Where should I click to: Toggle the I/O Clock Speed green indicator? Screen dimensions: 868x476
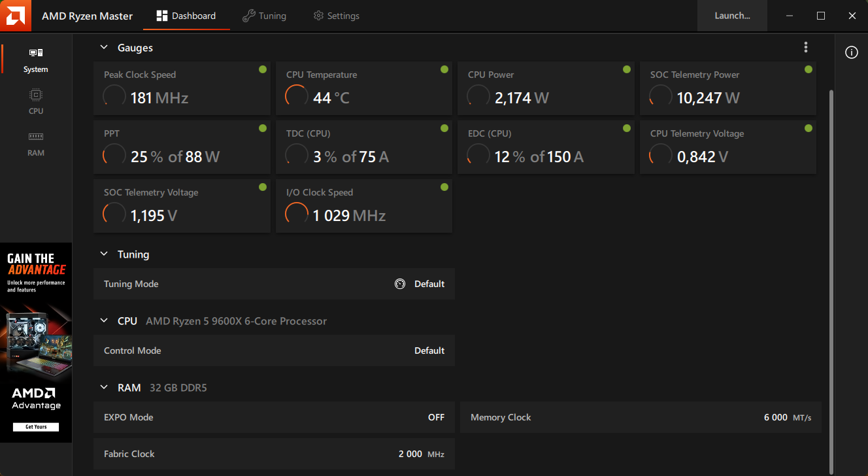(444, 187)
